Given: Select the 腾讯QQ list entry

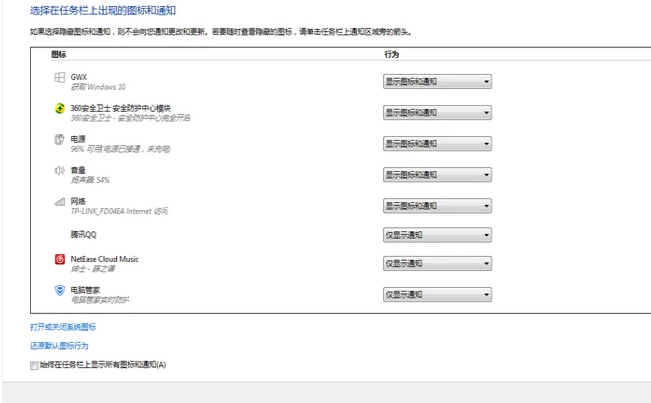Looking at the screenshot, I should (x=83, y=235).
